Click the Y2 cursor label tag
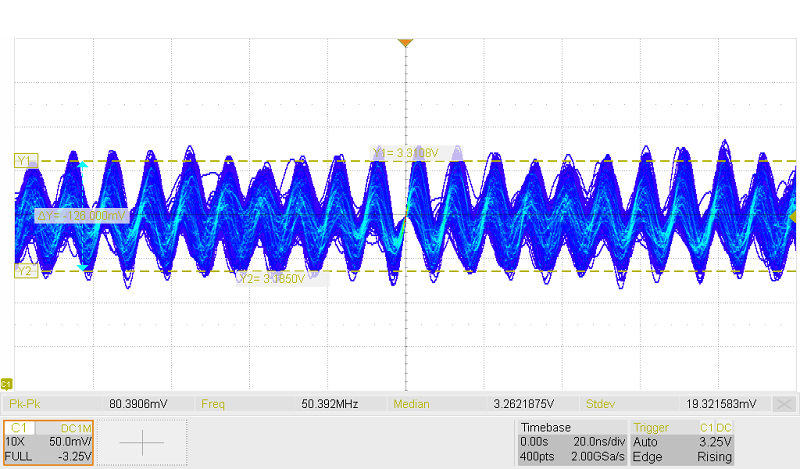This screenshot has width=800, height=469. [x=25, y=271]
